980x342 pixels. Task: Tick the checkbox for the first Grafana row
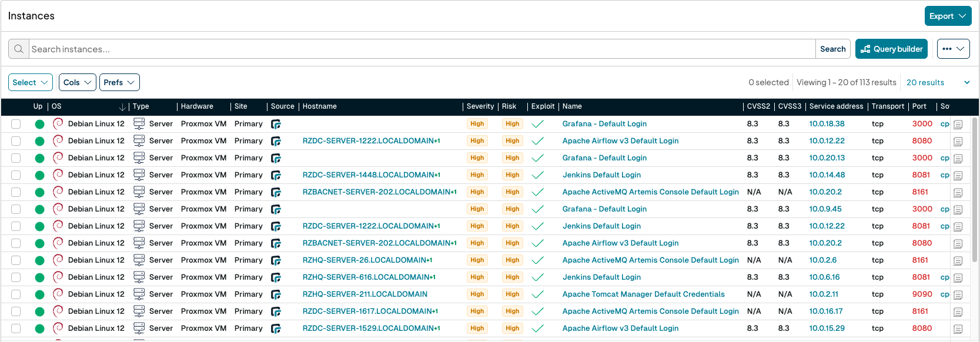(16, 124)
